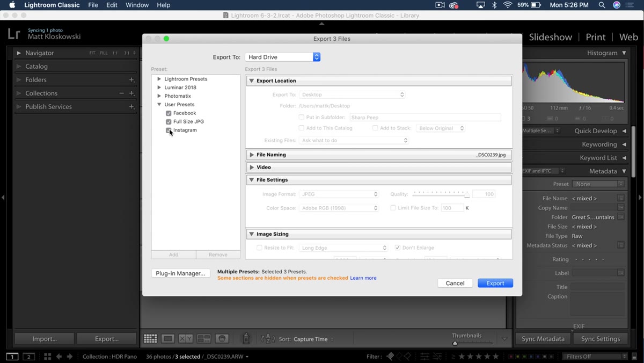
Task: Click Publish Services plus icon
Action: pos(131,106)
